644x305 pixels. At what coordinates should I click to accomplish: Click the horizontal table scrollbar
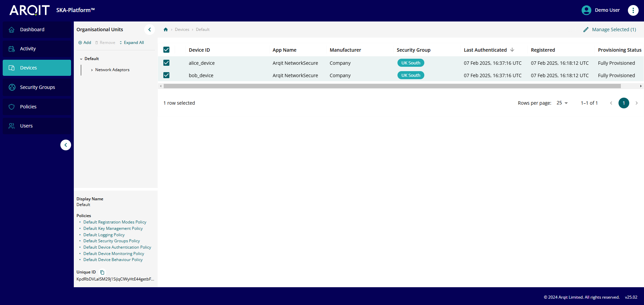pos(392,86)
